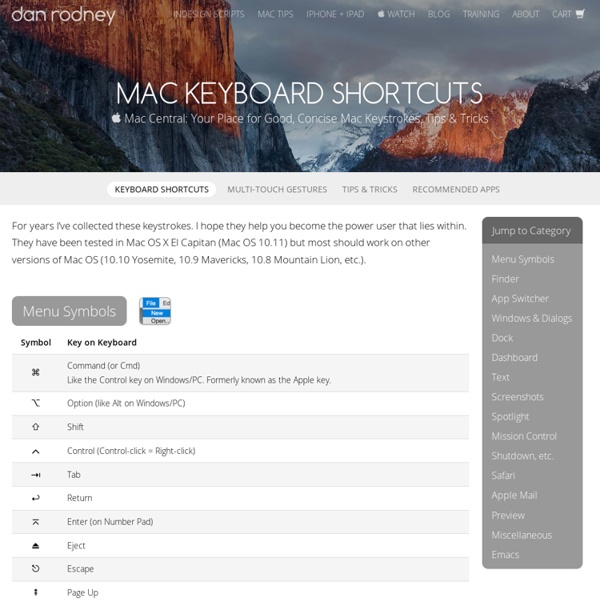Open the Training page
The width and height of the screenshot is (600, 600).
(x=481, y=14)
